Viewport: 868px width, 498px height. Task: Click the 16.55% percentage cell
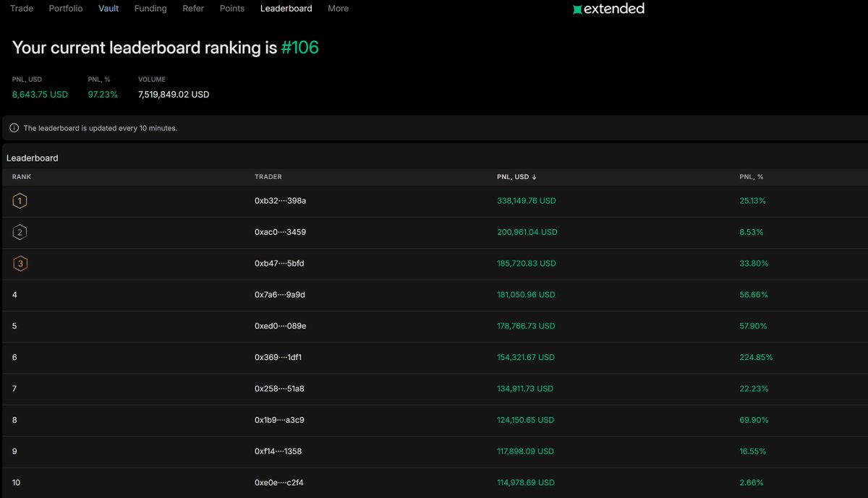[752, 451]
